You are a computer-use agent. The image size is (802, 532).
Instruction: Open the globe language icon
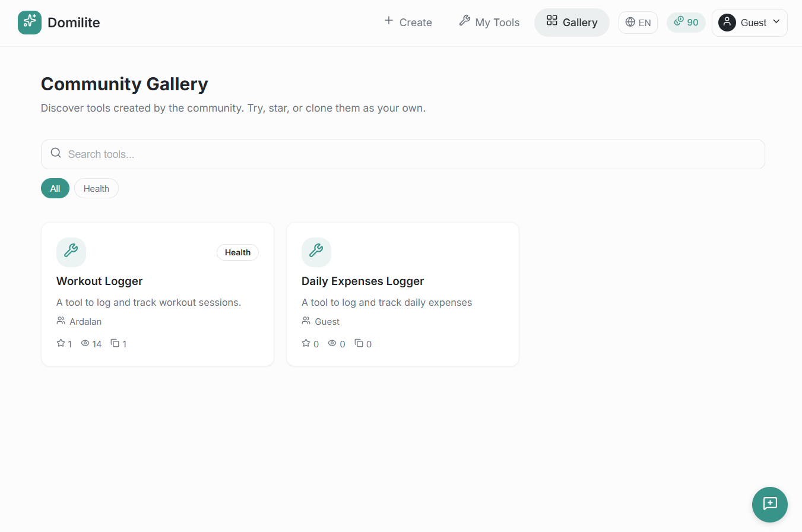630,22
